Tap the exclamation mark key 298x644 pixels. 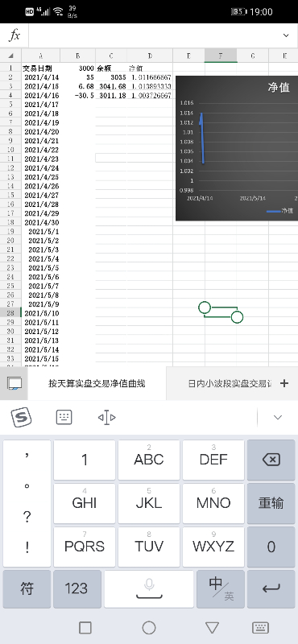click(x=27, y=547)
